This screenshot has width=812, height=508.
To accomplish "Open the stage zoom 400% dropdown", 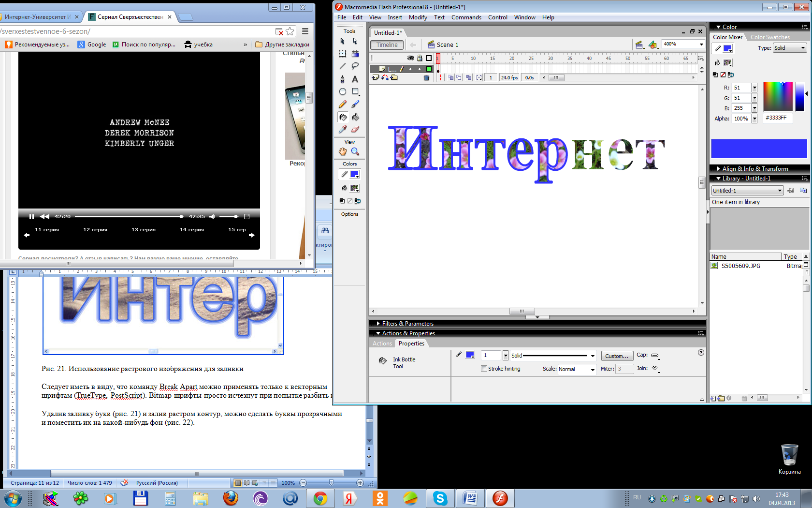I will [701, 44].
